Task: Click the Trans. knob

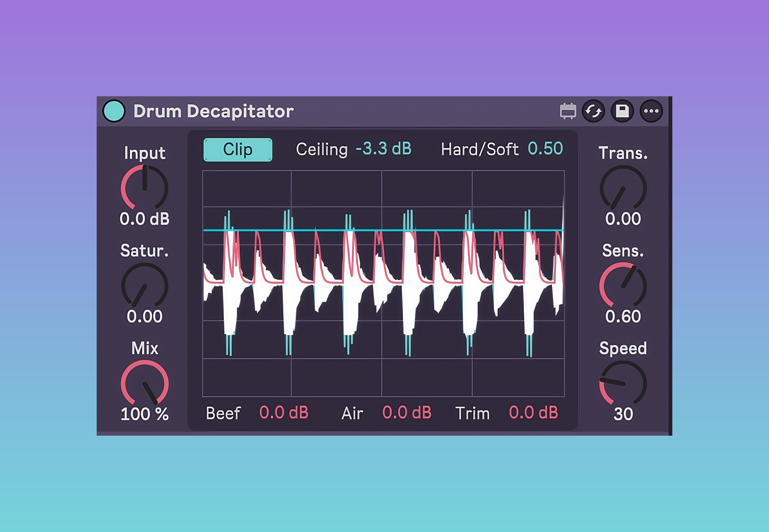Action: click(623, 188)
